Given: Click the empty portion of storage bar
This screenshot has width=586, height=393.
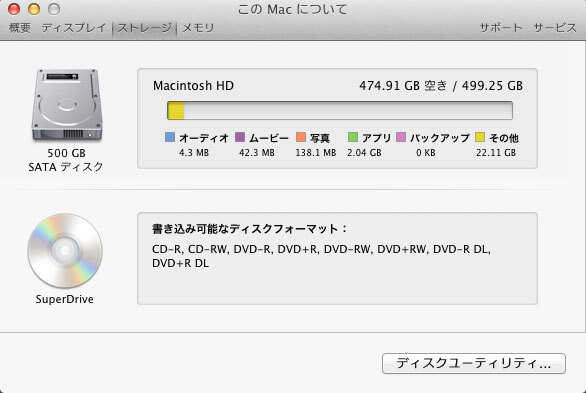Looking at the screenshot, I should point(348,111).
